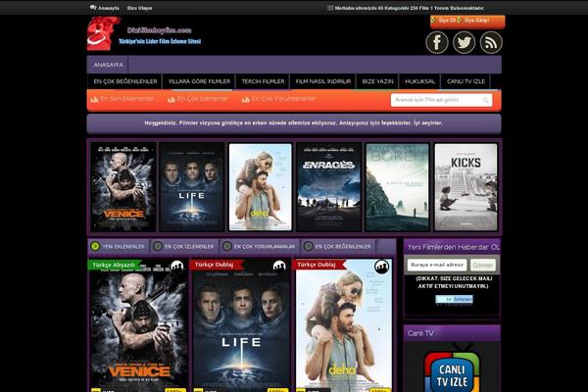Click the chart icon beside En Çok Yorumlananlar

pyautogui.click(x=246, y=99)
